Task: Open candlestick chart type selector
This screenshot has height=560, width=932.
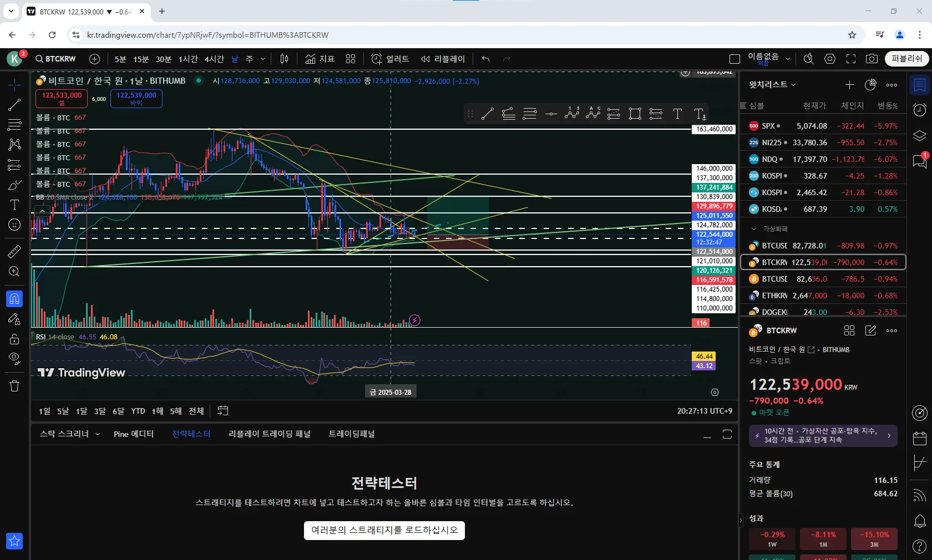Action: click(x=284, y=59)
